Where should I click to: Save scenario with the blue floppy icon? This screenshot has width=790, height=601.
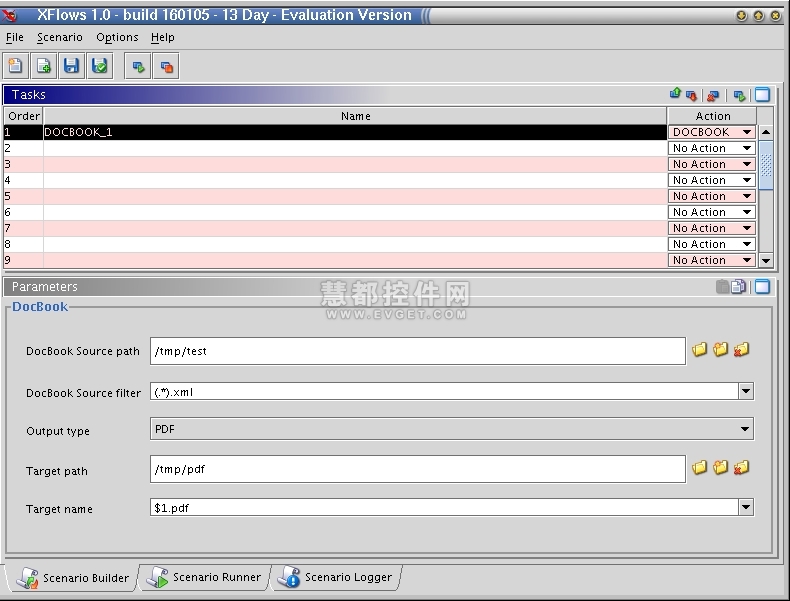coord(71,66)
